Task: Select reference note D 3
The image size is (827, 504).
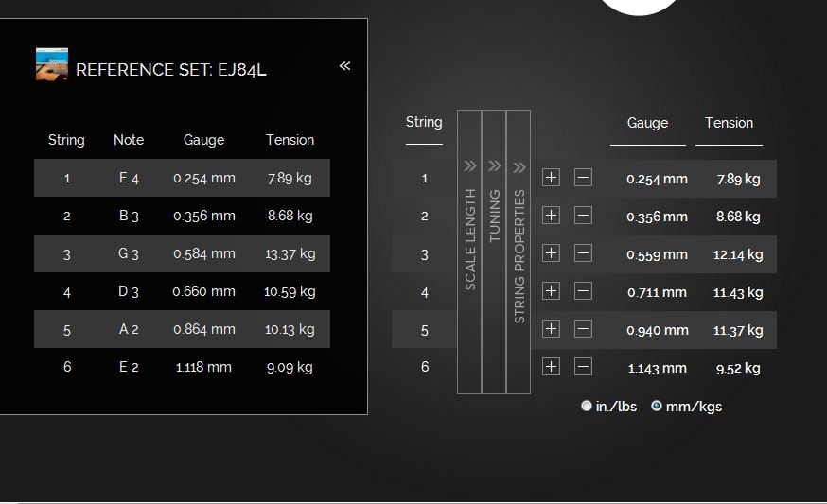Action: (x=129, y=291)
